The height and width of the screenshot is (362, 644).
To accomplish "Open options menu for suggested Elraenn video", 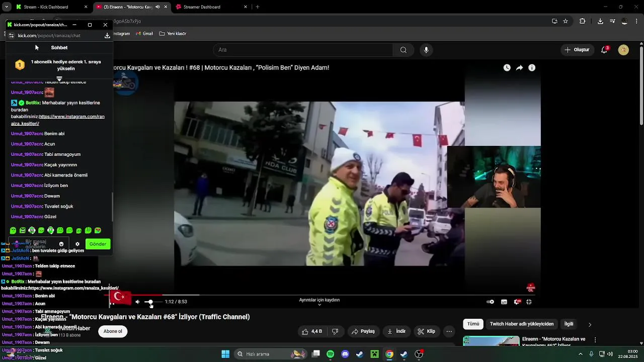I will pos(595,340).
